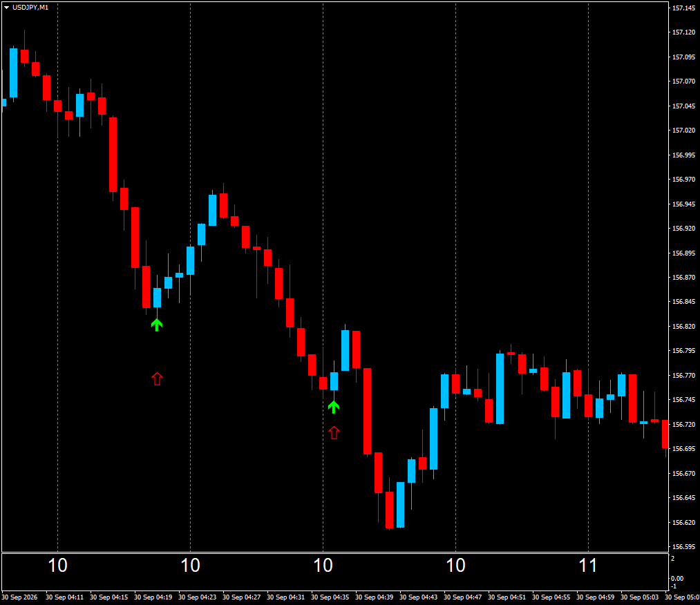
Task: Select the first red outlined arrow marker
Action: pos(157,378)
